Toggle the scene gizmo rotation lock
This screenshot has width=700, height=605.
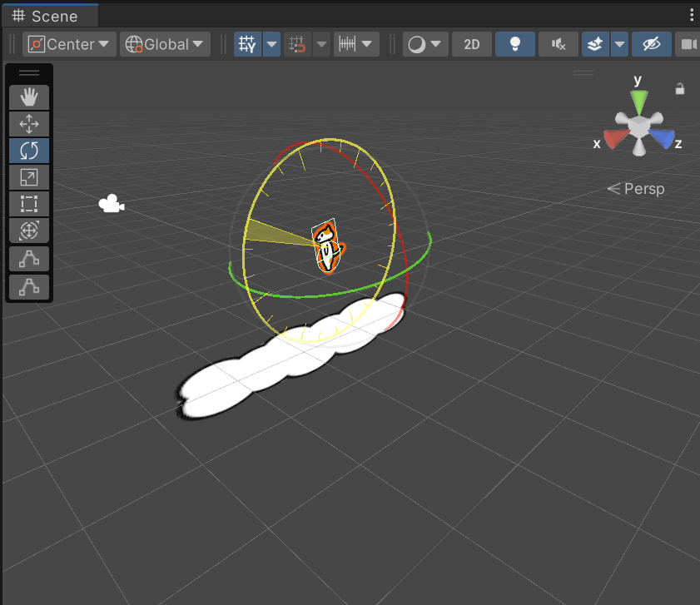[679, 89]
